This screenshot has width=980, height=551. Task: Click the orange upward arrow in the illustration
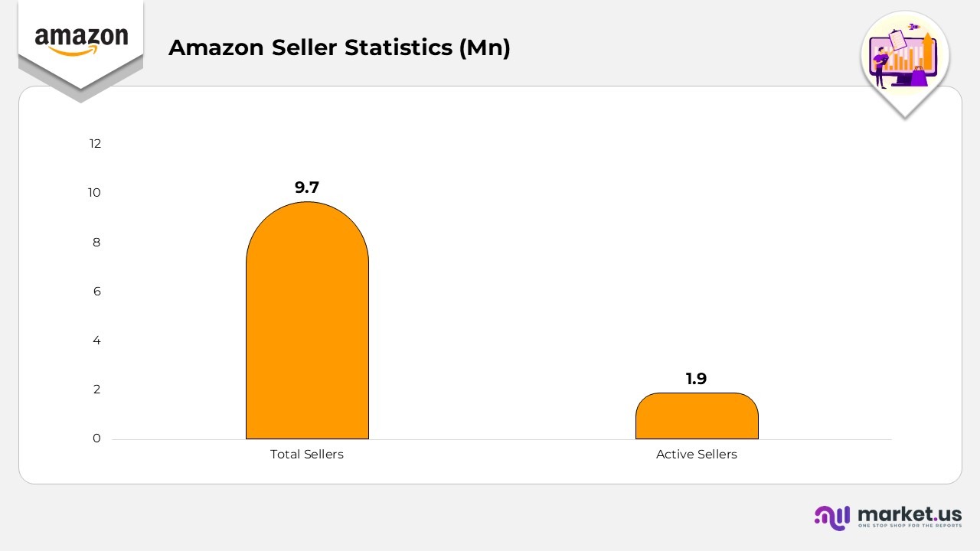[928, 47]
